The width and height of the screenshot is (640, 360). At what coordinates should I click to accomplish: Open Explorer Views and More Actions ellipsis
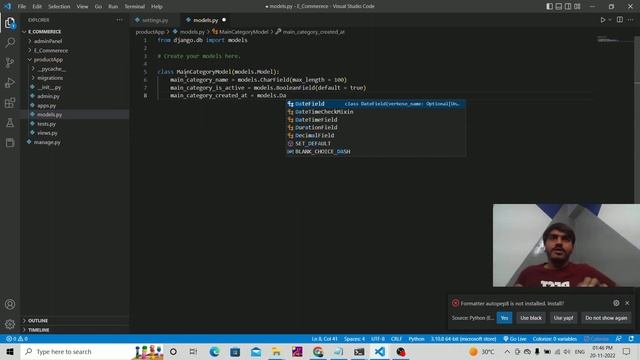119,20
